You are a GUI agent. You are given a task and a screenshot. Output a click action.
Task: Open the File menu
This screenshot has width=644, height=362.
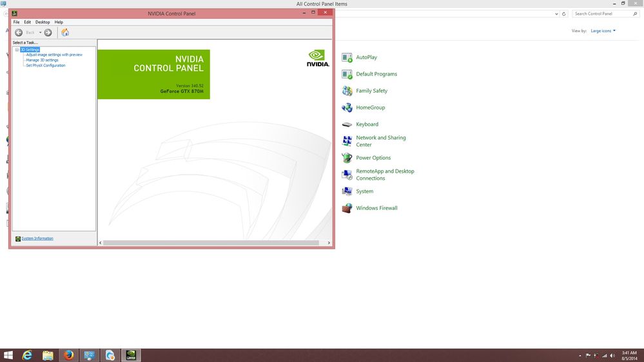[16, 22]
